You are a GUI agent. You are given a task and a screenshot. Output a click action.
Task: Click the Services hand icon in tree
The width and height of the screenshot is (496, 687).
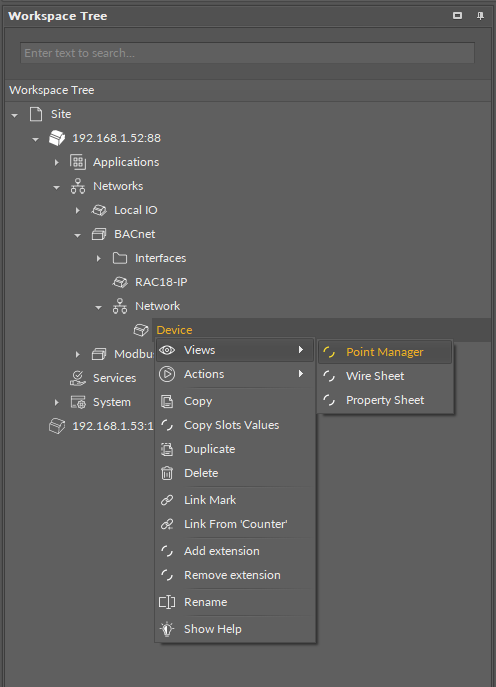click(x=78, y=378)
